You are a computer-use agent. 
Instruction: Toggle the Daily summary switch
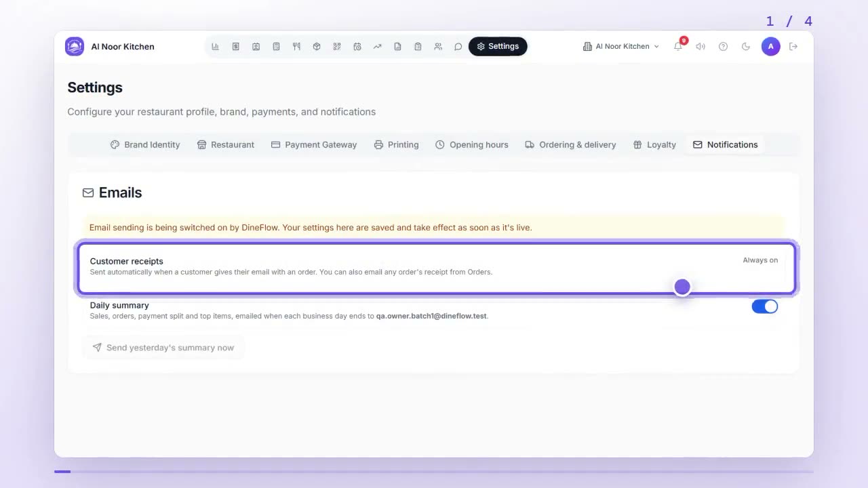point(765,306)
